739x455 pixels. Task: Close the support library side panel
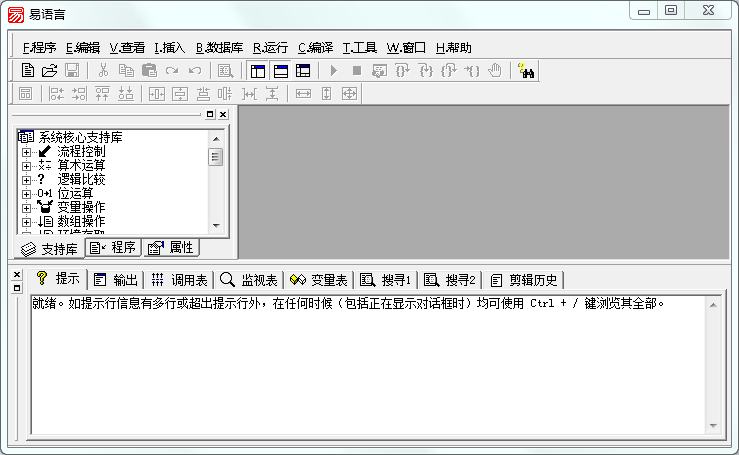click(223, 115)
